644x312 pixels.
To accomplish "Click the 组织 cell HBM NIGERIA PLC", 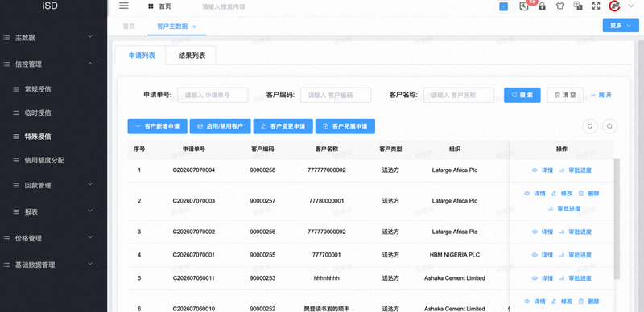I will (455, 255).
